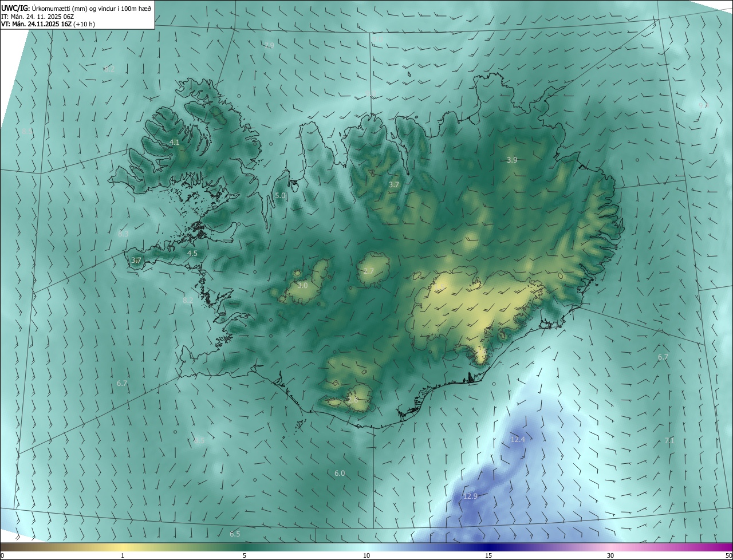Click the 6.0 value south of Iceland

340,474
